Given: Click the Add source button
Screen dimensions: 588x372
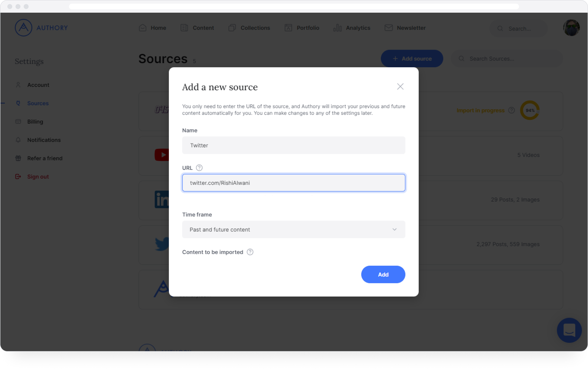Looking at the screenshot, I should pyautogui.click(x=412, y=59).
